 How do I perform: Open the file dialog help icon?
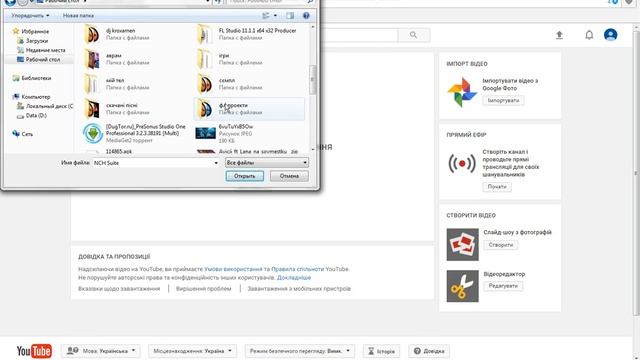(306, 16)
